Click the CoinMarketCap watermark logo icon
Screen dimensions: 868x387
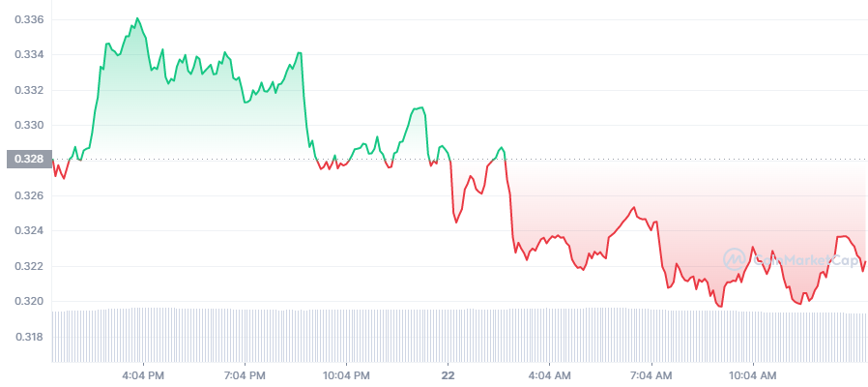pos(736,258)
